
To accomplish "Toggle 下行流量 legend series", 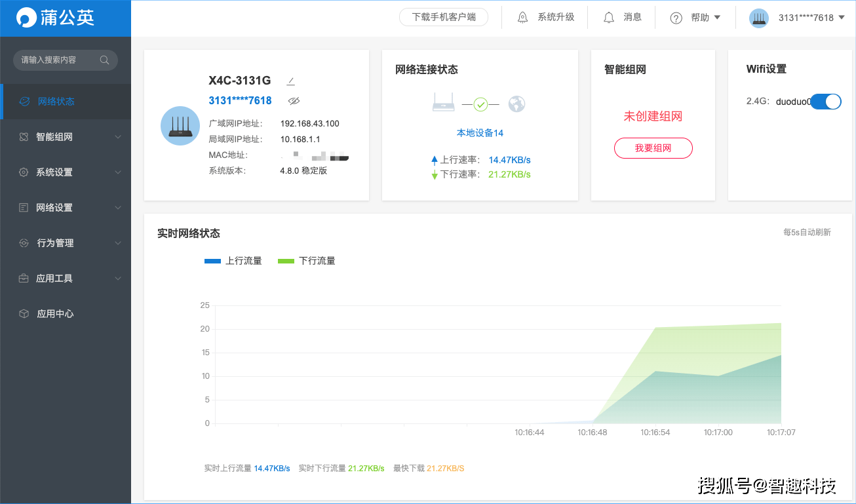I will tap(307, 261).
